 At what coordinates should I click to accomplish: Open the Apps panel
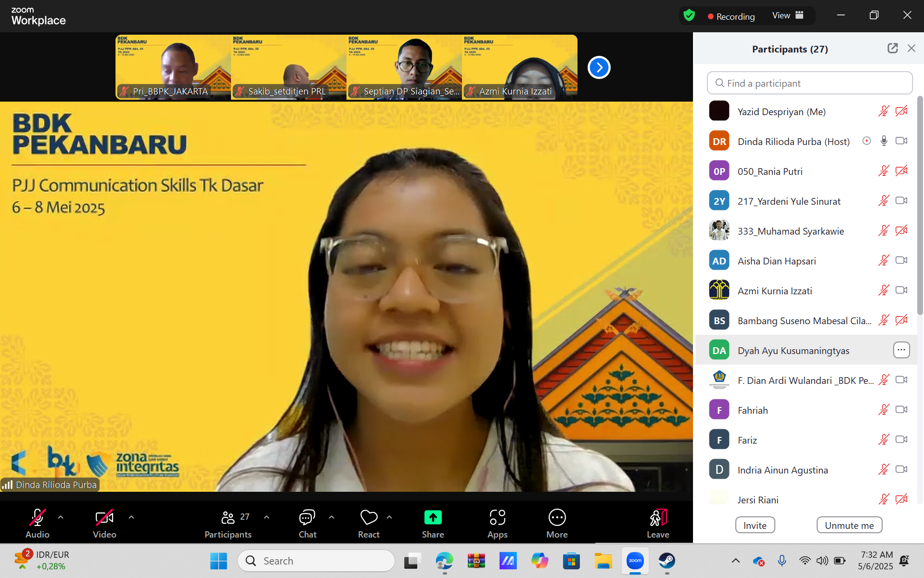click(x=497, y=524)
